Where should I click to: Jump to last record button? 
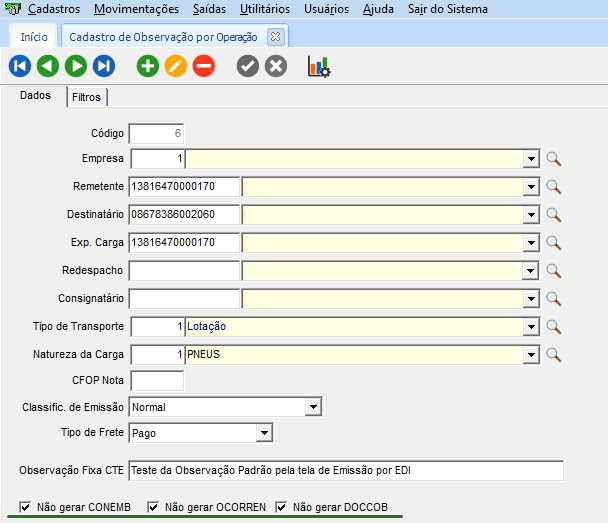(x=104, y=66)
